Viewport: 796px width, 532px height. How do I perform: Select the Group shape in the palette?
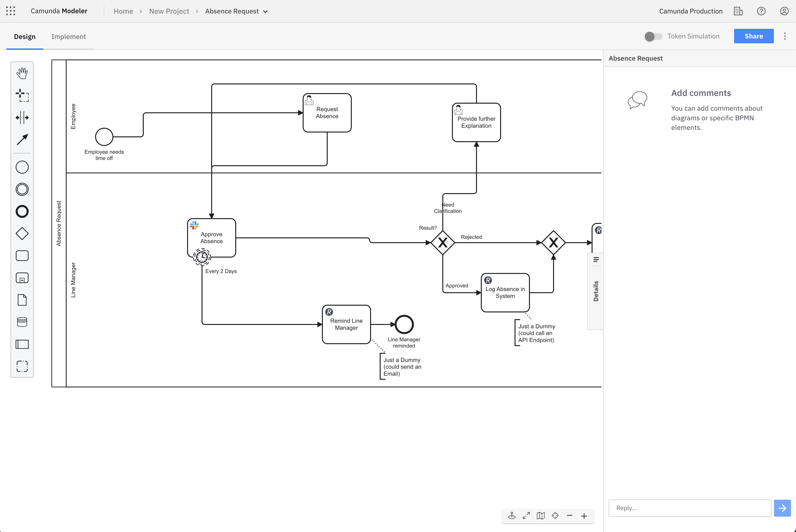click(22, 366)
